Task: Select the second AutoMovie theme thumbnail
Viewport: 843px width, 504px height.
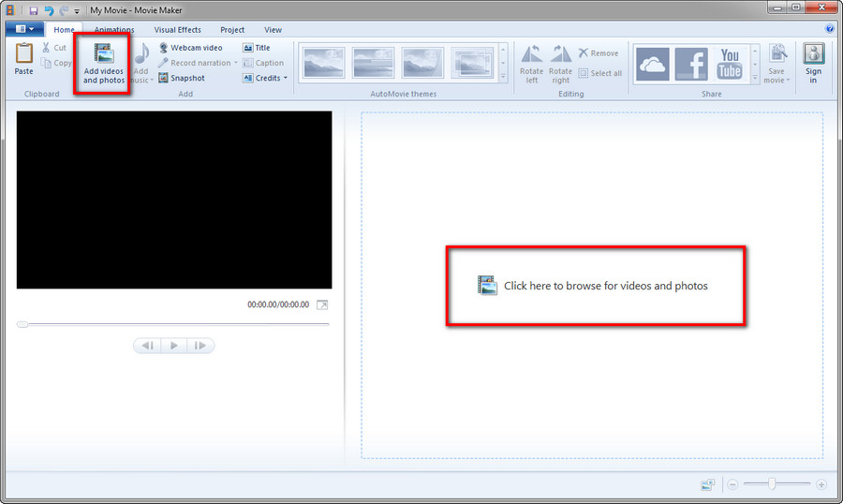Action: pos(373,63)
